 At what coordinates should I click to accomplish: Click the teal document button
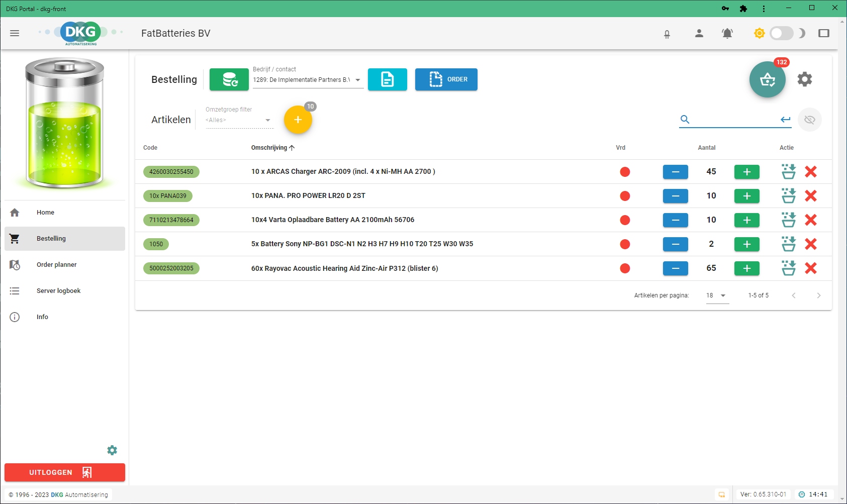388,79
